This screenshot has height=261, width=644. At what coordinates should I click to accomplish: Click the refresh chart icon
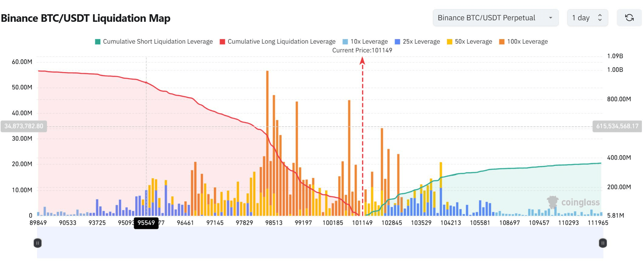pos(629,18)
